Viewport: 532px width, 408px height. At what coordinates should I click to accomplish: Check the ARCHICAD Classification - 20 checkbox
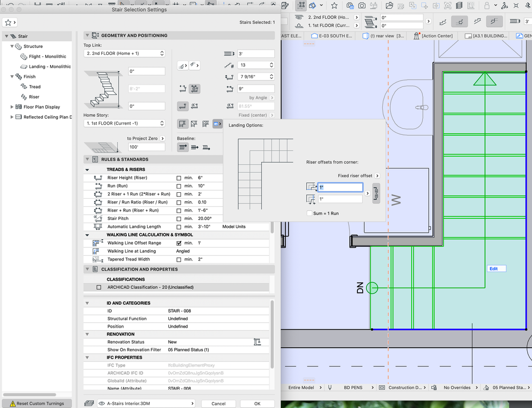click(x=99, y=287)
